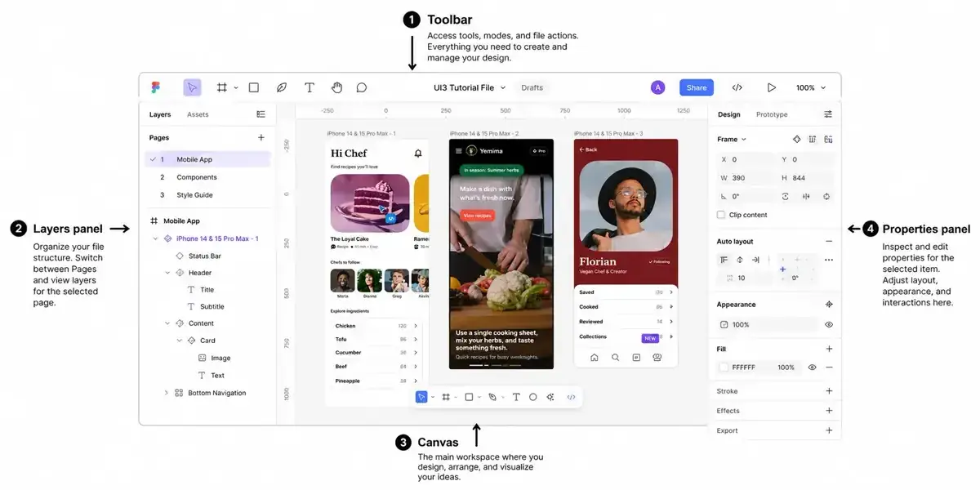
Task: Expand the Bottom Navigation layer
Action: [x=167, y=393]
